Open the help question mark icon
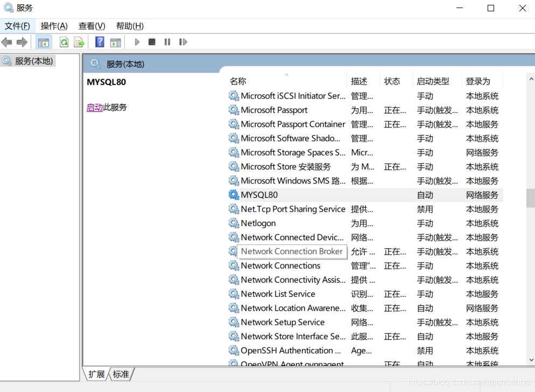The image size is (535, 392). pyautogui.click(x=100, y=42)
